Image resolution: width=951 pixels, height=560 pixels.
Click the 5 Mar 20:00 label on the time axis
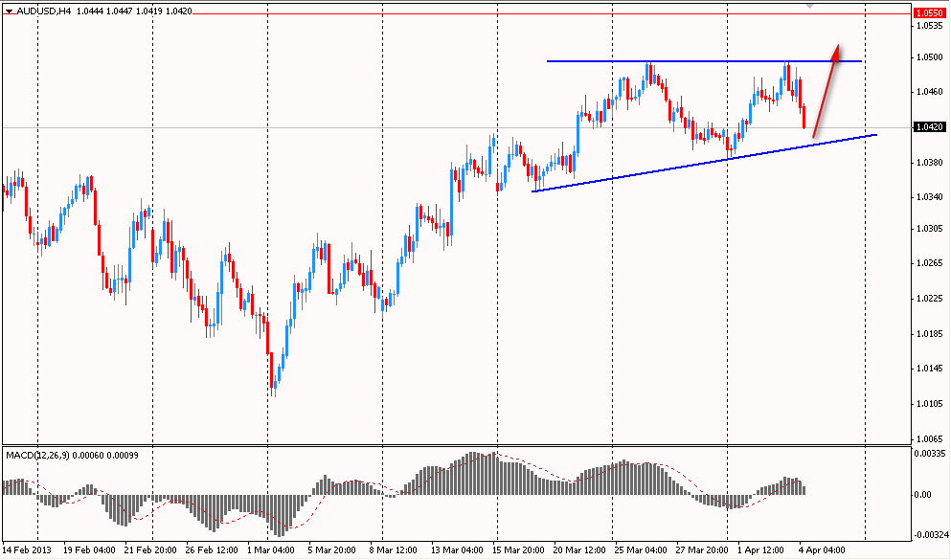point(331,550)
